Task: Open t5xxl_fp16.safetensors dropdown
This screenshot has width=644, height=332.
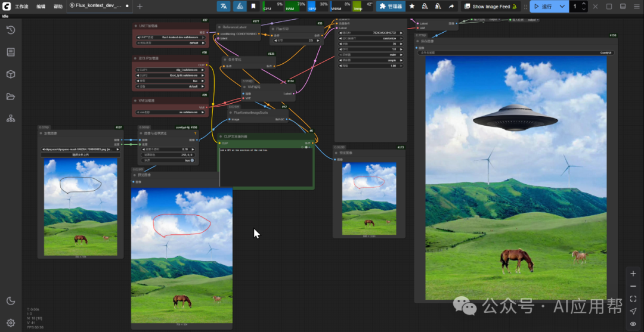Action: [171, 76]
